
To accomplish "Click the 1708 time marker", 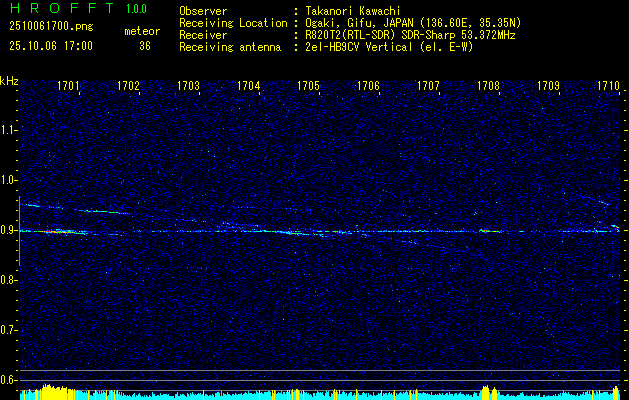I will point(489,85).
